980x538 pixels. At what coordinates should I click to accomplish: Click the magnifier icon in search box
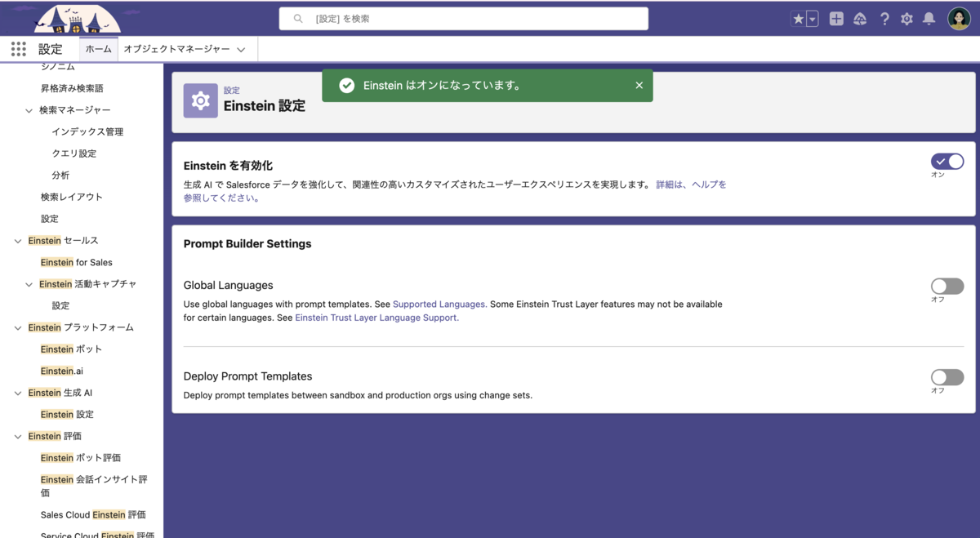pos(298,18)
